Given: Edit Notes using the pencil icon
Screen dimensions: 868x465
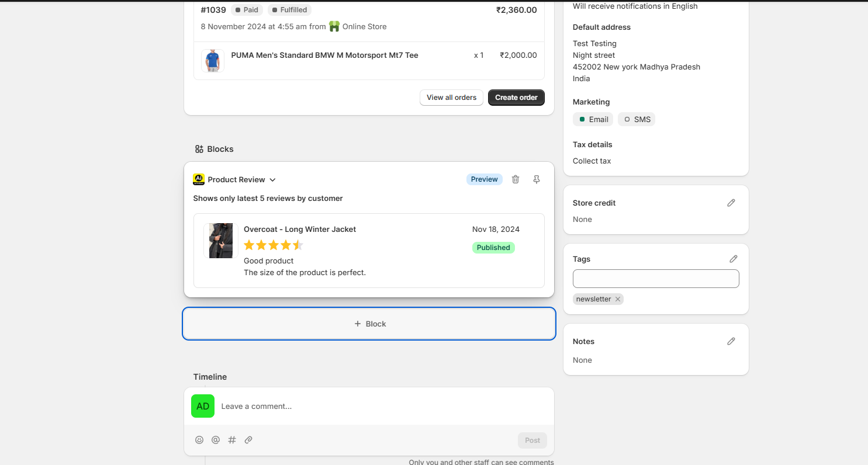Looking at the screenshot, I should [x=731, y=341].
